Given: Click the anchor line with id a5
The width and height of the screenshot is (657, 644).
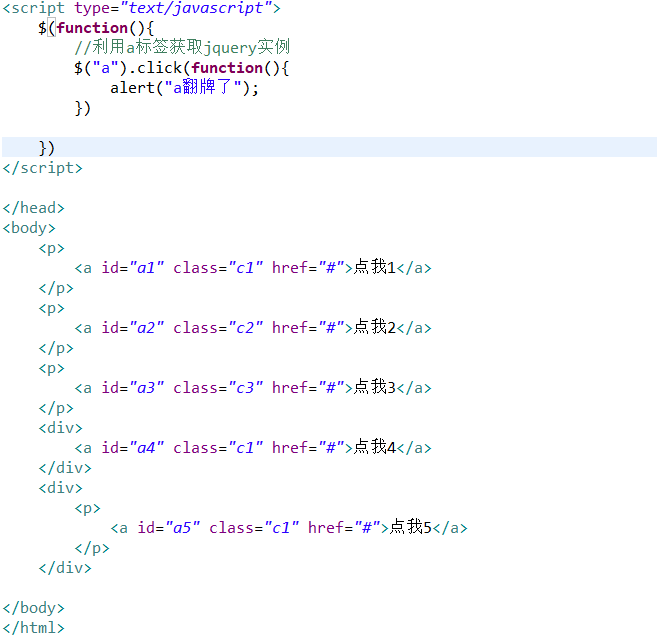Looking at the screenshot, I should [x=289, y=528].
